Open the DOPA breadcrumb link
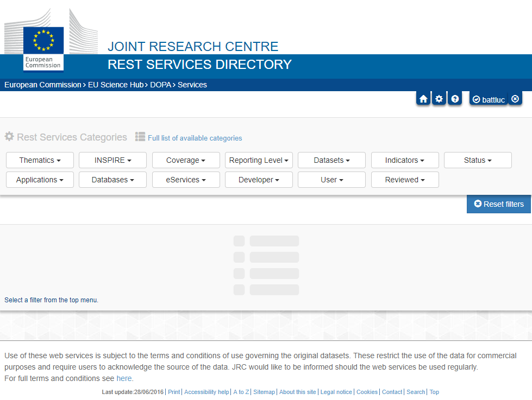This screenshot has height=400, width=532. (x=160, y=85)
